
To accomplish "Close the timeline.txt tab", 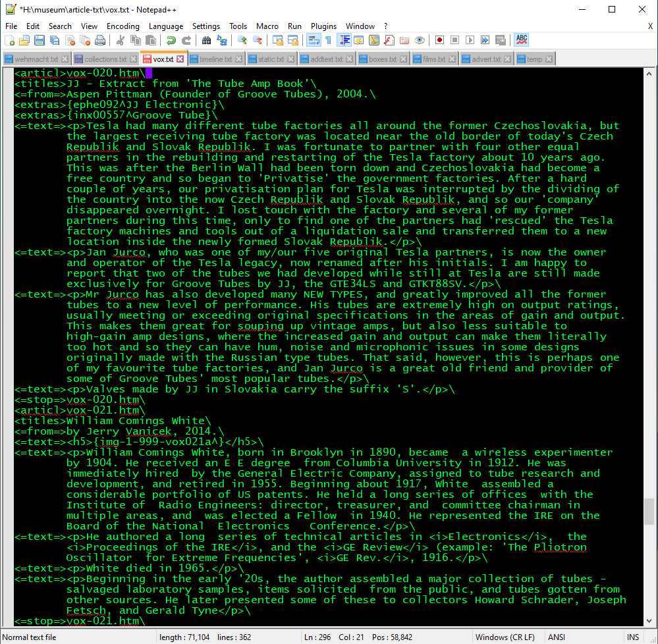I will [x=239, y=59].
